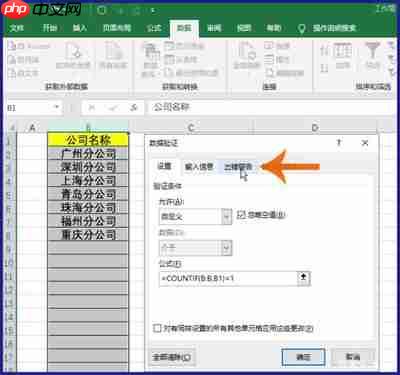400x375 pixels.
Task: Switch to the Formulas (公式) ribbon tab
Action: pos(154,28)
